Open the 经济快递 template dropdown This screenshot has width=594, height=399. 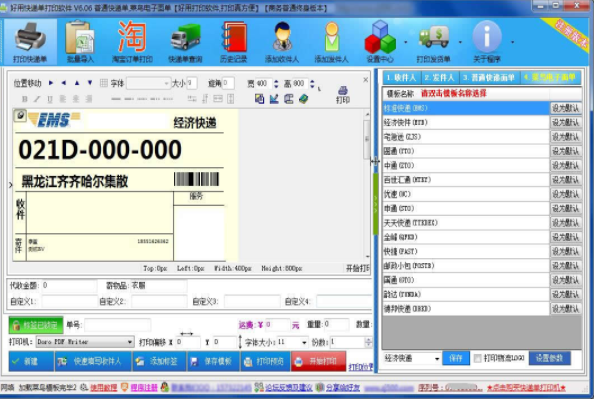pos(412,358)
